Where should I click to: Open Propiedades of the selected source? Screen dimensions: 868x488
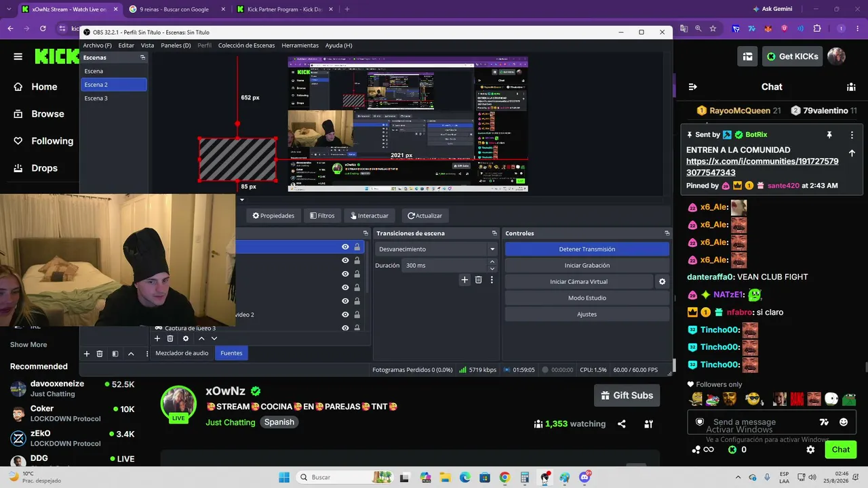273,216
